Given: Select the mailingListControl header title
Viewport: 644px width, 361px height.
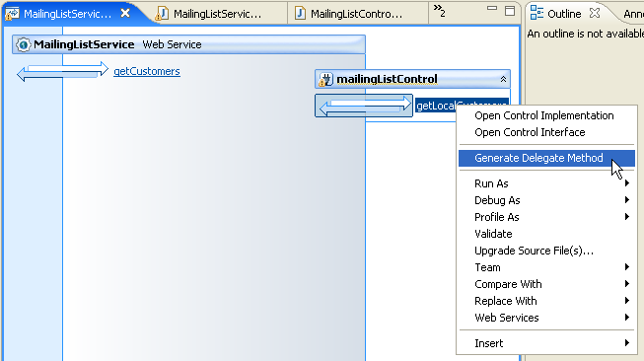Looking at the screenshot, I should coord(387,79).
